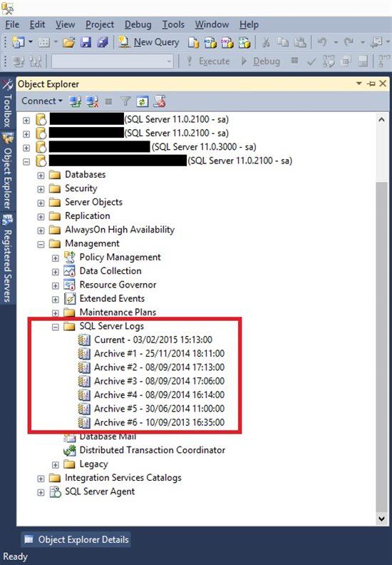The image size is (392, 565).
Task: Click the Save All icon
Action: point(103,43)
